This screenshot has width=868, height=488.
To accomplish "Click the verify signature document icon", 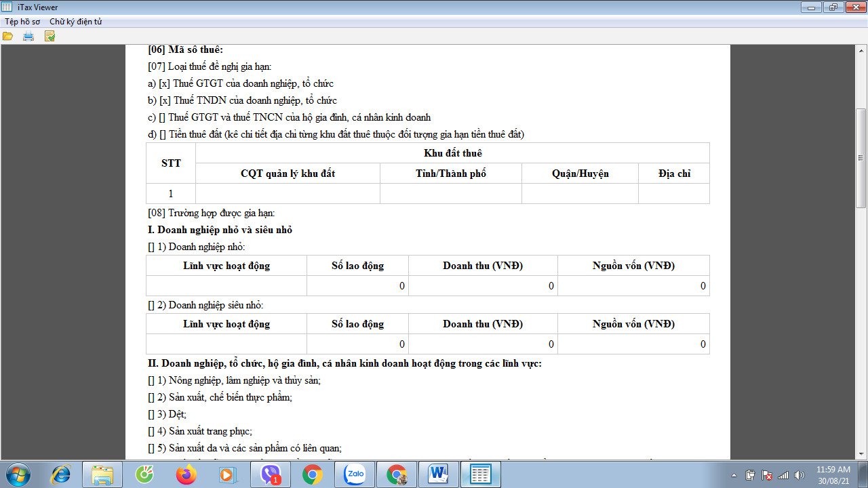I will (50, 36).
